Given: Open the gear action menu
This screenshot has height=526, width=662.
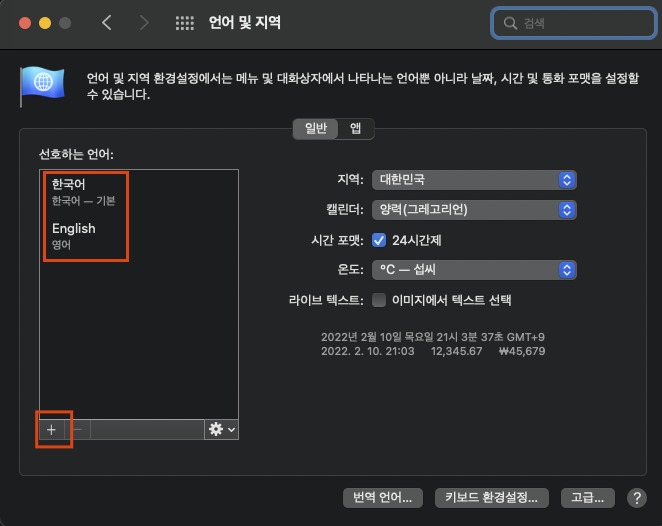Looking at the screenshot, I should [x=222, y=430].
